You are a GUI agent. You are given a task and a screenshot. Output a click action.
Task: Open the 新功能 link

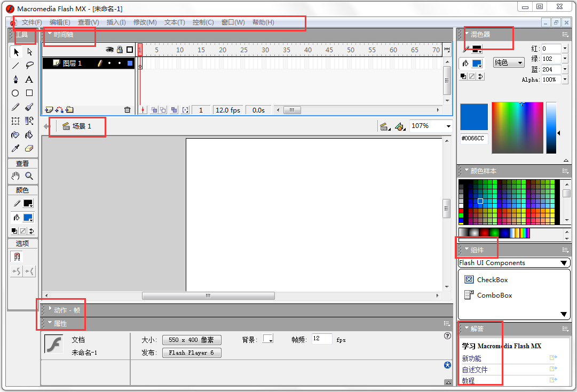472,358
